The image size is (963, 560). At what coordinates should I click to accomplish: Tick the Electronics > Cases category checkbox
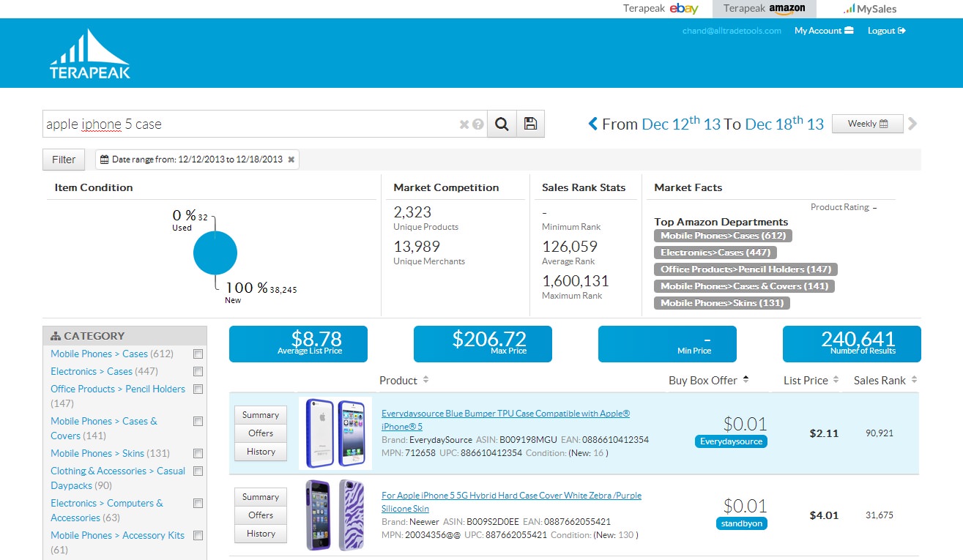click(x=198, y=372)
